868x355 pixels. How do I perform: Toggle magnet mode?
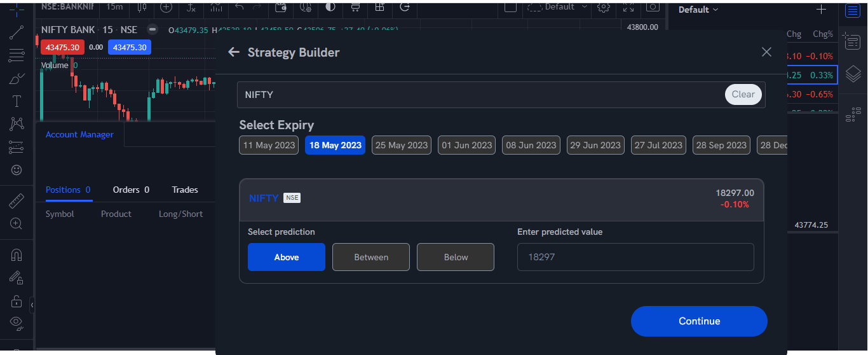[17, 254]
